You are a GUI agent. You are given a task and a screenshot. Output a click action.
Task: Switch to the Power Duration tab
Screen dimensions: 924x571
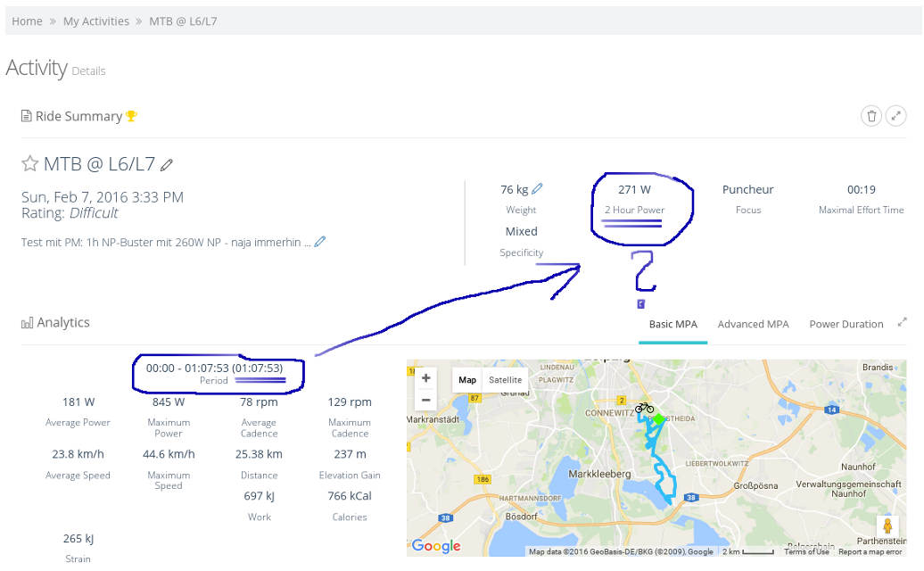click(x=846, y=324)
